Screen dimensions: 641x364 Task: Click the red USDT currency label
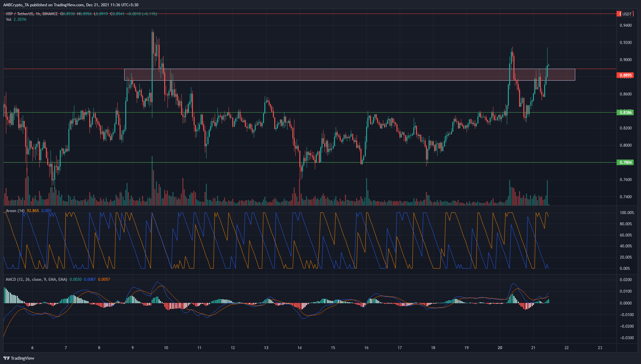(x=625, y=14)
